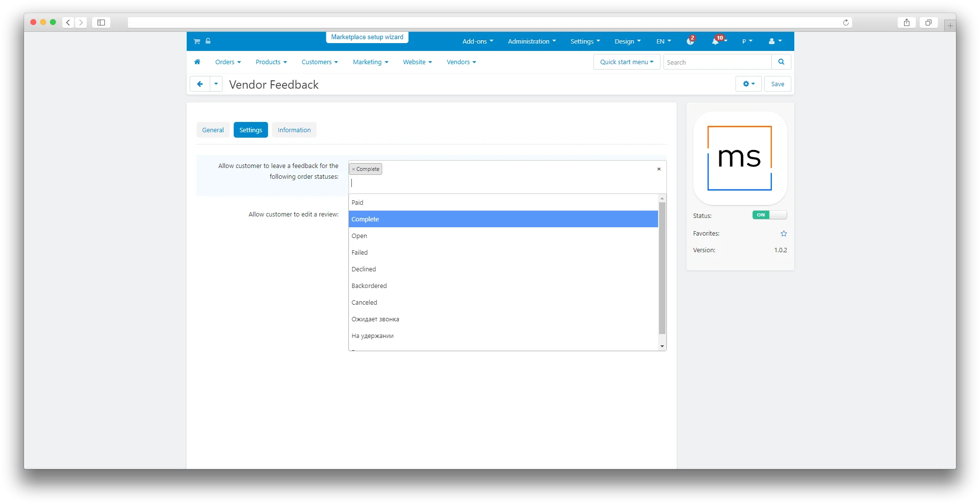
Task: Clear all selected order statuses
Action: pos(659,169)
